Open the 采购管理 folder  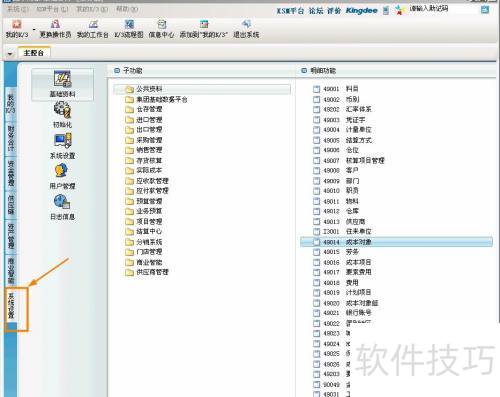(144, 140)
